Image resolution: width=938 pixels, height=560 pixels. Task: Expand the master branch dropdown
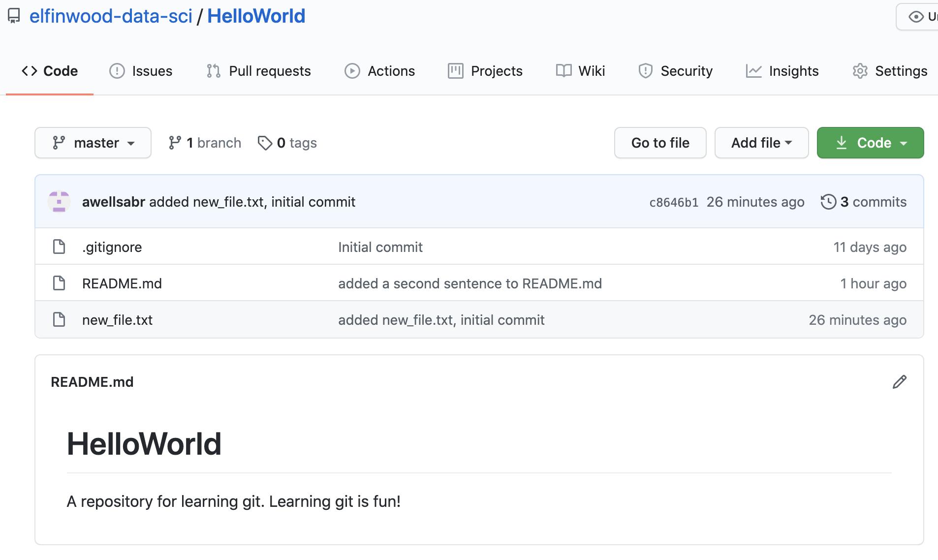point(93,143)
